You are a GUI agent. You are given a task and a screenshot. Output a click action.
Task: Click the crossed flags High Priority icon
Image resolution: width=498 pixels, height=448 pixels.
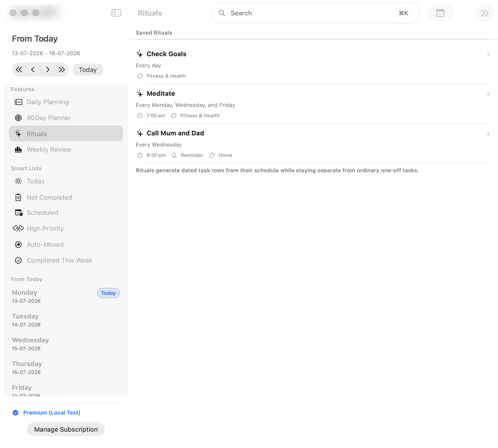(x=18, y=228)
